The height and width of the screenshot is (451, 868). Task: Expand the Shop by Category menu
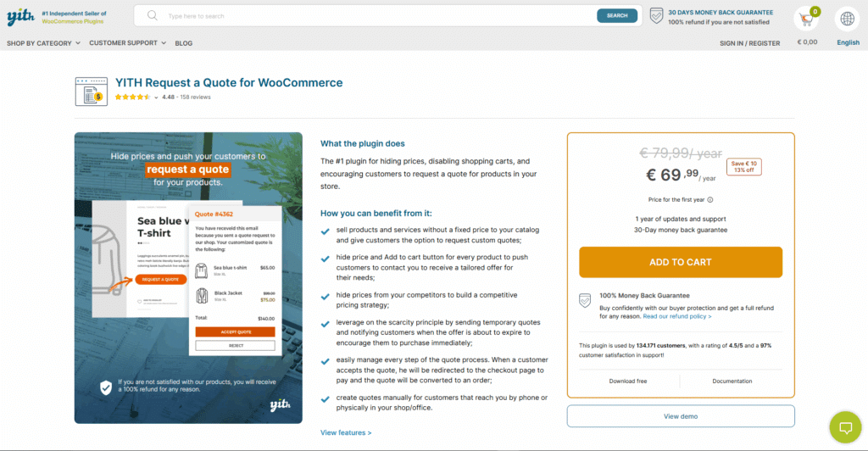click(44, 42)
